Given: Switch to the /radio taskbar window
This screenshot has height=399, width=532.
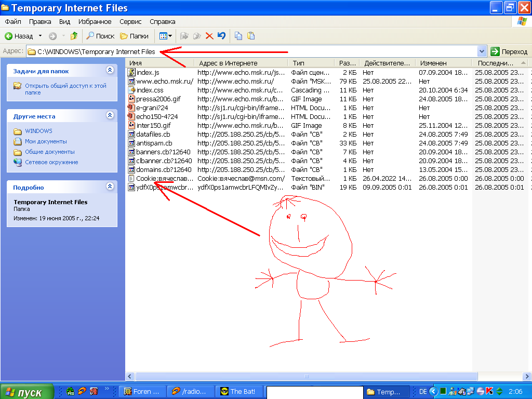Looking at the screenshot, I should 190,392.
